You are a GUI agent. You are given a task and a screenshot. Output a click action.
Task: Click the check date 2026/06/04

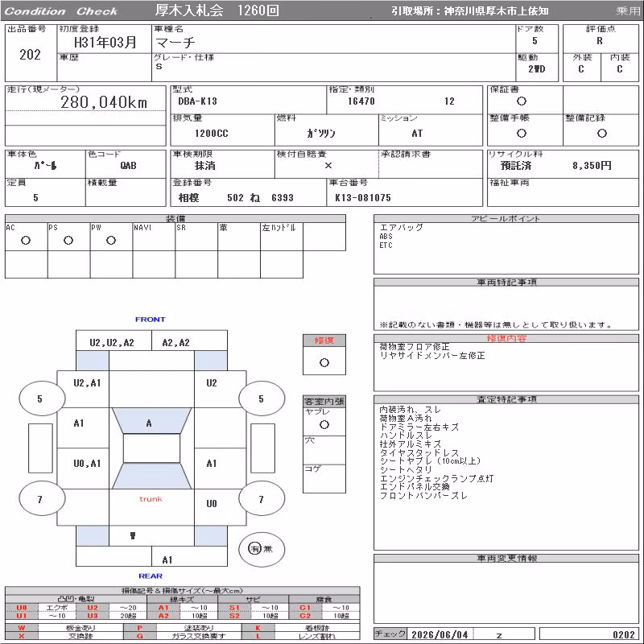click(x=440, y=635)
